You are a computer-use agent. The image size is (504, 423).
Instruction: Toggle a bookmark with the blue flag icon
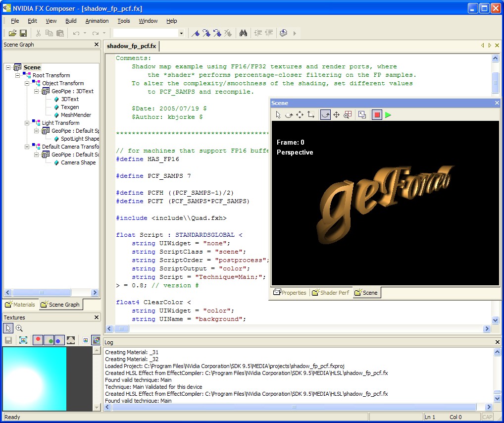196,33
